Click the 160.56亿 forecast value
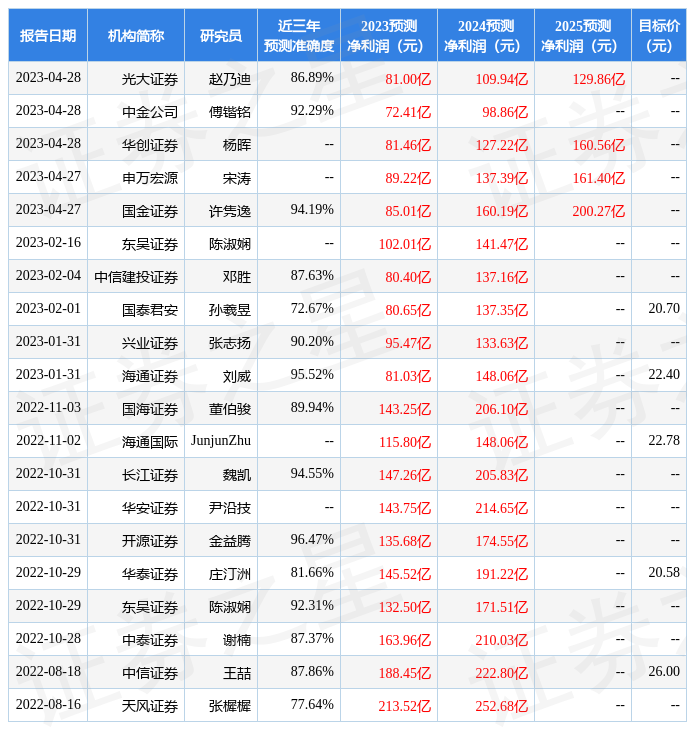This screenshot has height=730, width=687. [599, 145]
